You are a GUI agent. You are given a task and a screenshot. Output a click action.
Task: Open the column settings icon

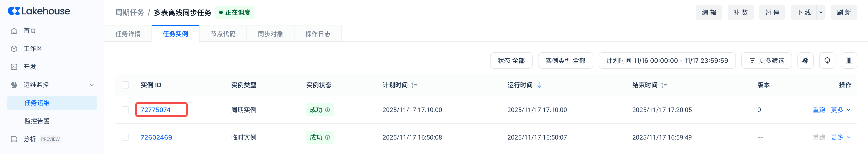tap(849, 61)
